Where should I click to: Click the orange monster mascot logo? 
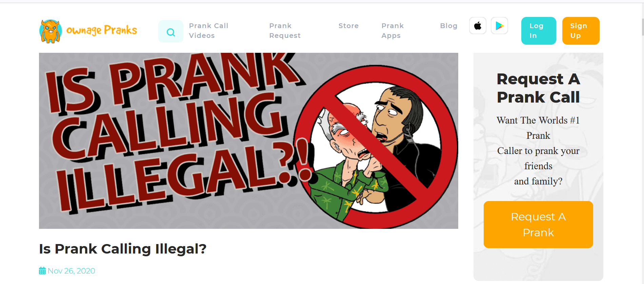click(x=51, y=31)
